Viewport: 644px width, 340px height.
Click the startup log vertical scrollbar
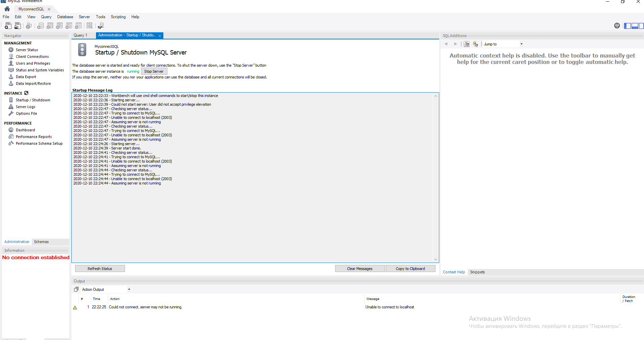tap(436, 177)
